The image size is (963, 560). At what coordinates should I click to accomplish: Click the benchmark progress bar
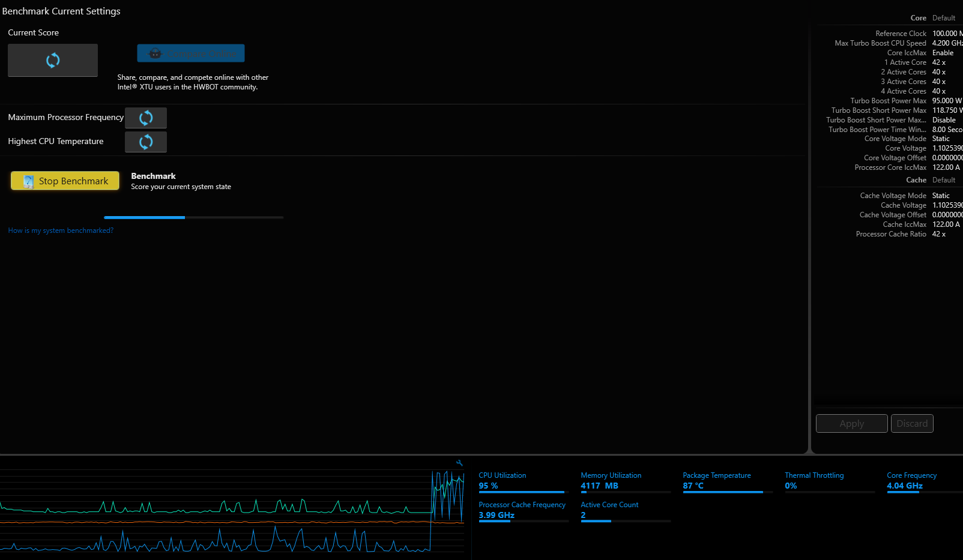coord(193,217)
